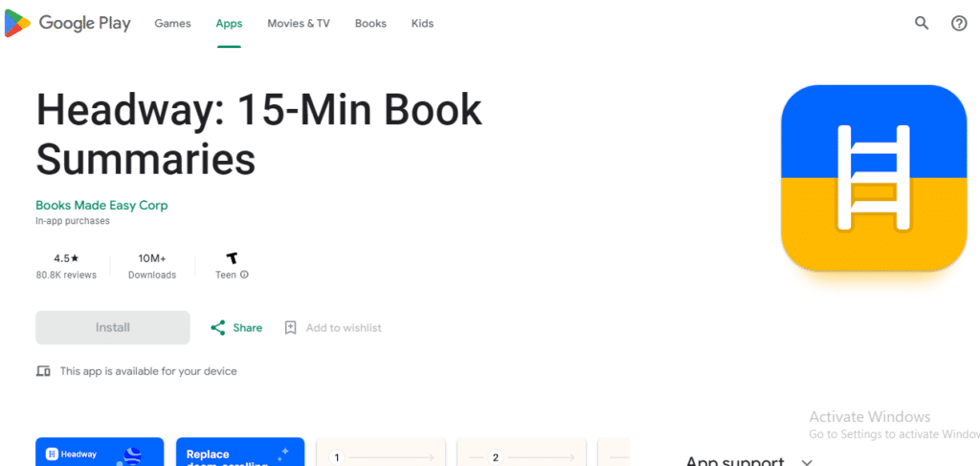Select the Apps tab
Screen dimensions: 980x466
coord(229,24)
